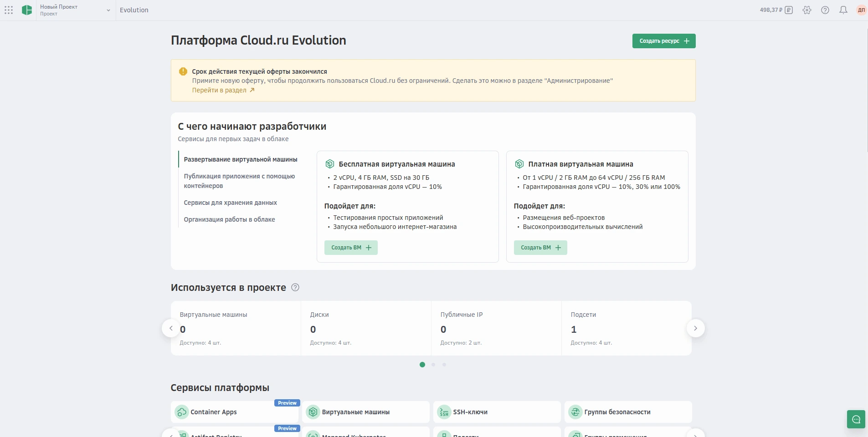Open the help question mark icon
868x437 pixels.
coord(825,10)
